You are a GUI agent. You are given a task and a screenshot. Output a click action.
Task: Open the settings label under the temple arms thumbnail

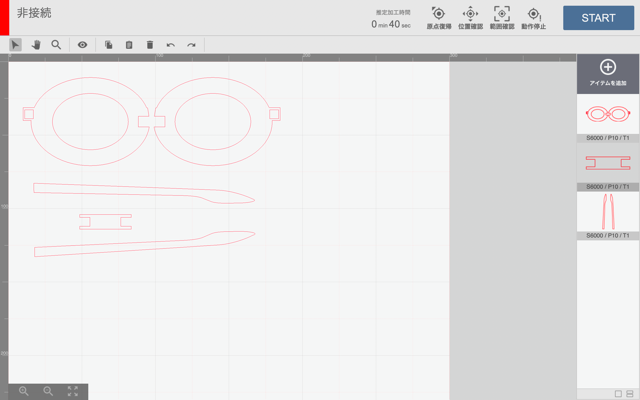pos(608,236)
